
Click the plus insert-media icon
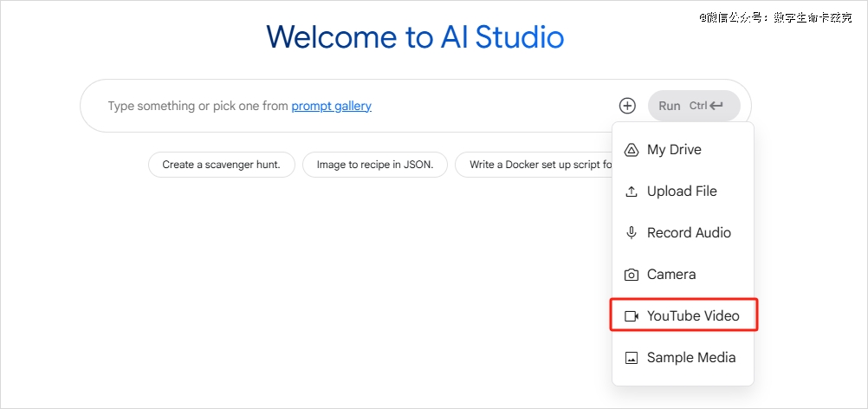626,106
